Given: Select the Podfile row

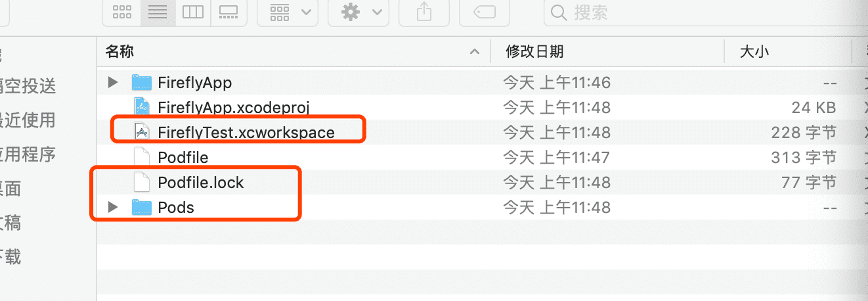Looking at the screenshot, I should pos(482,157).
